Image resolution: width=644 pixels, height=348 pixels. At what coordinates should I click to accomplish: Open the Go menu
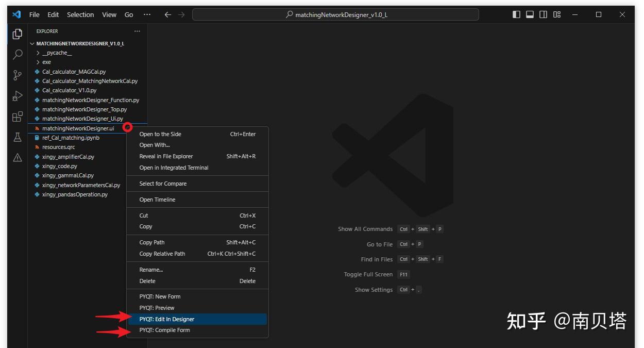(129, 14)
